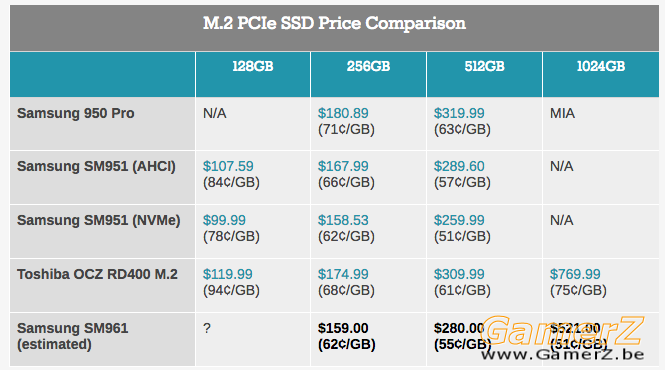Follow the $259.99 SM951 NVMe link
Image resolution: width=665 pixels, height=370 pixels.
point(459,220)
